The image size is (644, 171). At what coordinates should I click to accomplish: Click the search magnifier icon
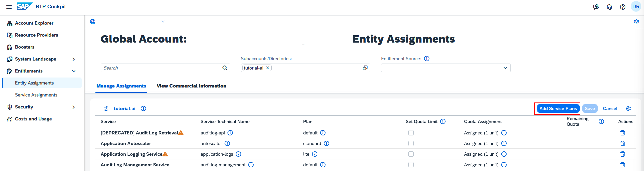click(x=225, y=68)
